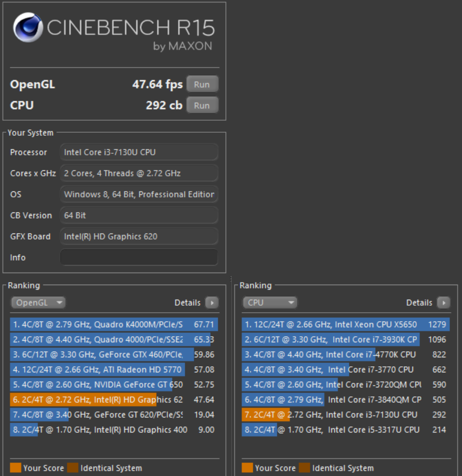Click the OS field Windows 8 value
Screen dimensions: 462x476
139,194
